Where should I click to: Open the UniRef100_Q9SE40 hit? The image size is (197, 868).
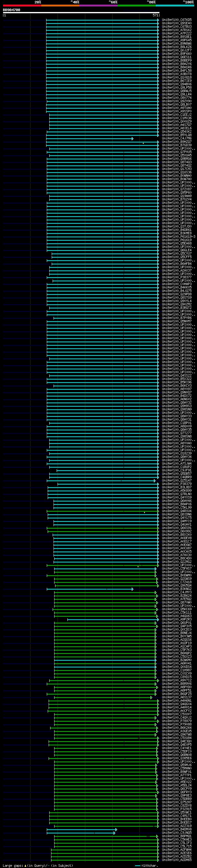tap(177, 23)
